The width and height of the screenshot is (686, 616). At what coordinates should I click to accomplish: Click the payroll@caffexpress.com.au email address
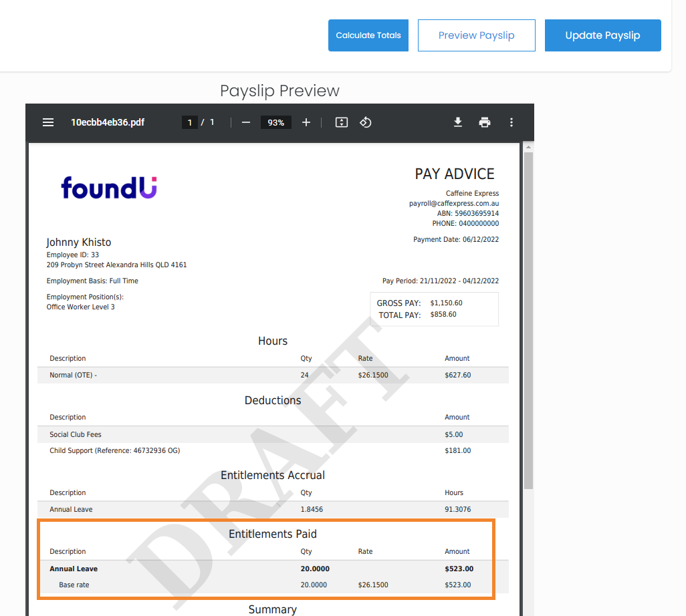(454, 203)
